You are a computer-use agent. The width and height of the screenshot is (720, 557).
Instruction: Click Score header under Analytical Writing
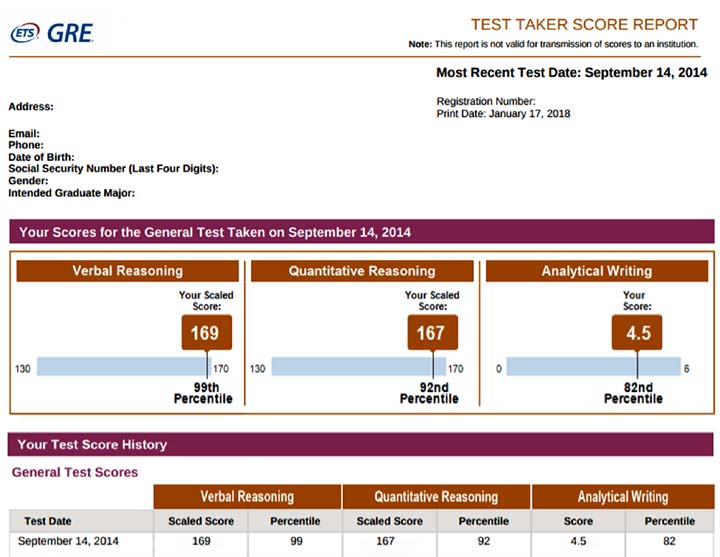tap(579, 521)
